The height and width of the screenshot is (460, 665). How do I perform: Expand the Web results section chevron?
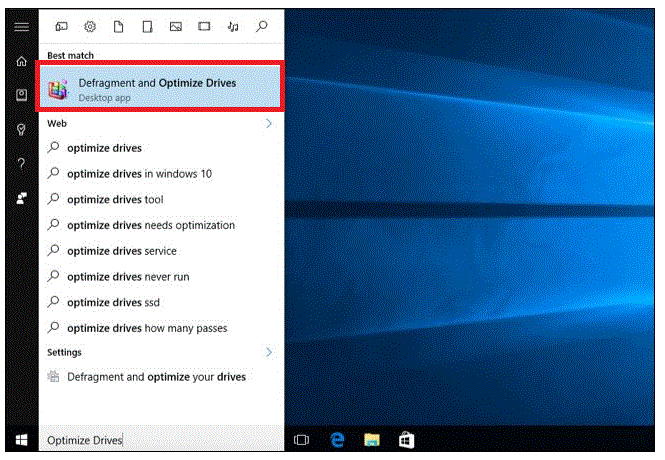pos(269,123)
